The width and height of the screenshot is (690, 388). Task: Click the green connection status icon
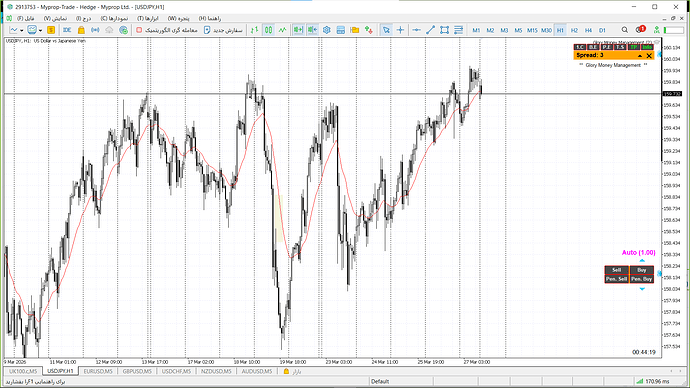click(x=657, y=30)
